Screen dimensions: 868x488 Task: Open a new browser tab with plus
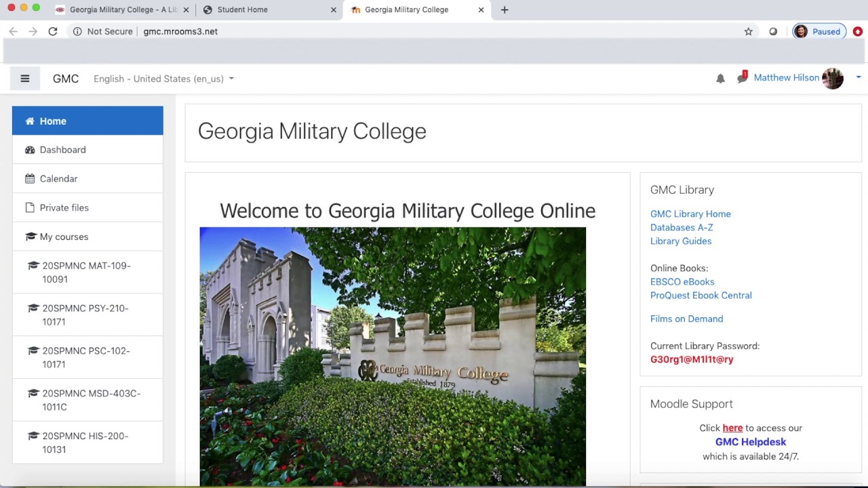click(505, 9)
